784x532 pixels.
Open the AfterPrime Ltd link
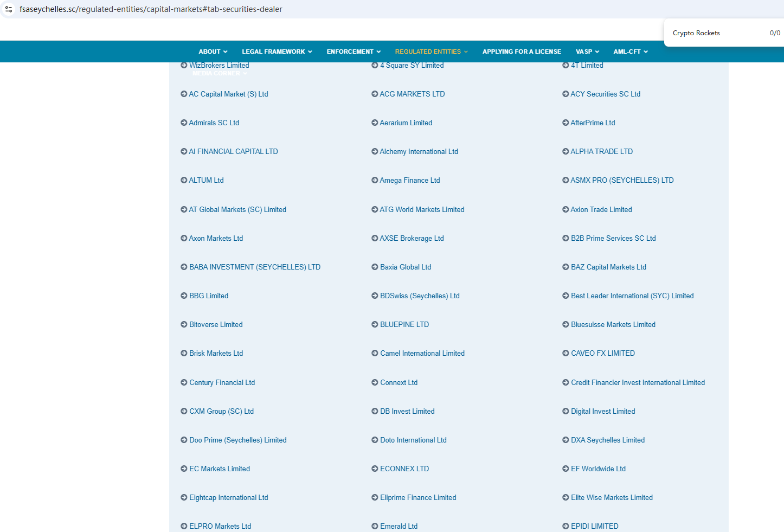(x=593, y=123)
